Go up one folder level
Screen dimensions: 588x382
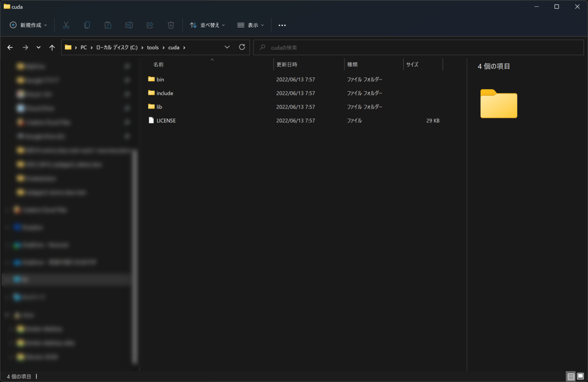[52, 48]
